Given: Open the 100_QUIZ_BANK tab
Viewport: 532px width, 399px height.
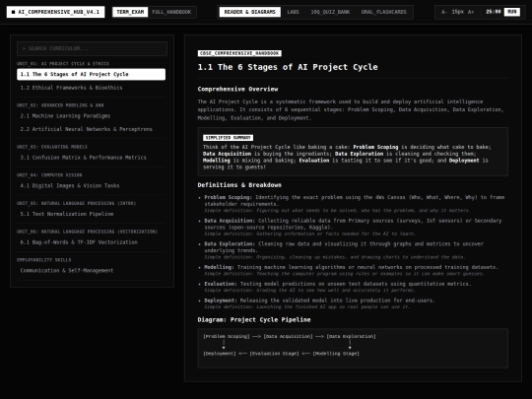Looking at the screenshot, I should [330, 12].
